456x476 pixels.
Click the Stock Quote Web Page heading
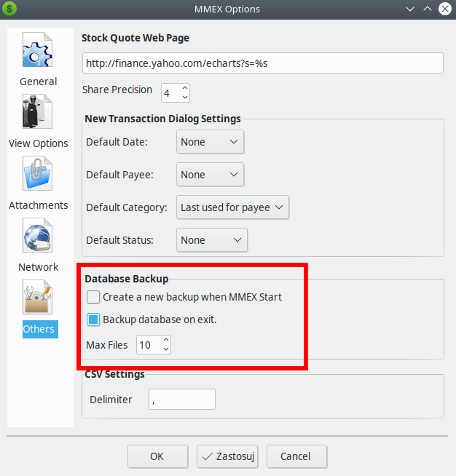(x=135, y=38)
